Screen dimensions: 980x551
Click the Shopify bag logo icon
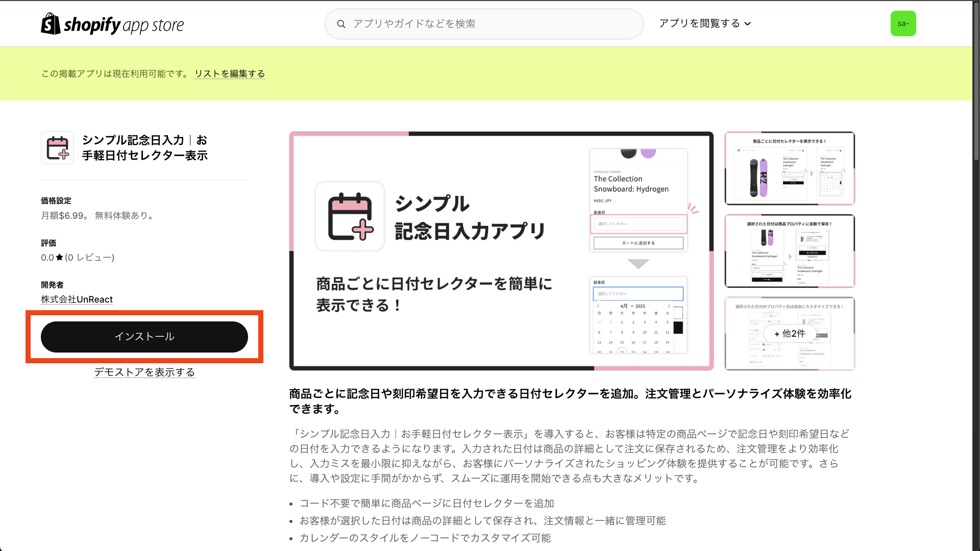51,24
